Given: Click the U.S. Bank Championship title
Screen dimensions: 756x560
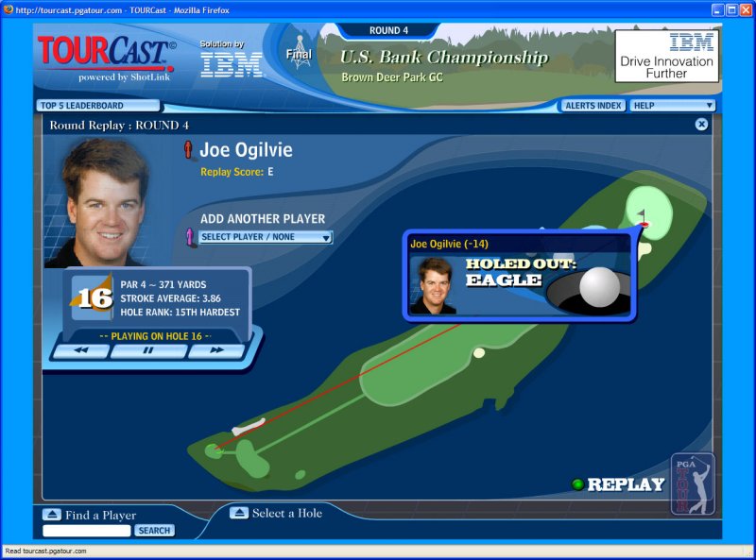Looking at the screenshot, I should click(444, 58).
